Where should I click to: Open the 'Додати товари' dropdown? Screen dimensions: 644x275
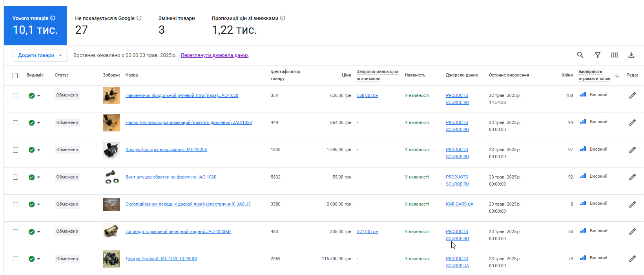click(40, 55)
